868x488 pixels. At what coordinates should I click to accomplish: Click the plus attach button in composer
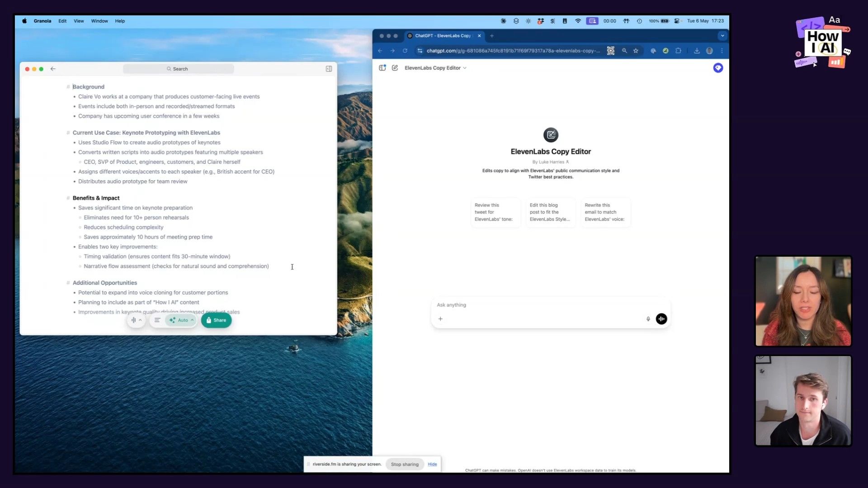click(x=440, y=319)
